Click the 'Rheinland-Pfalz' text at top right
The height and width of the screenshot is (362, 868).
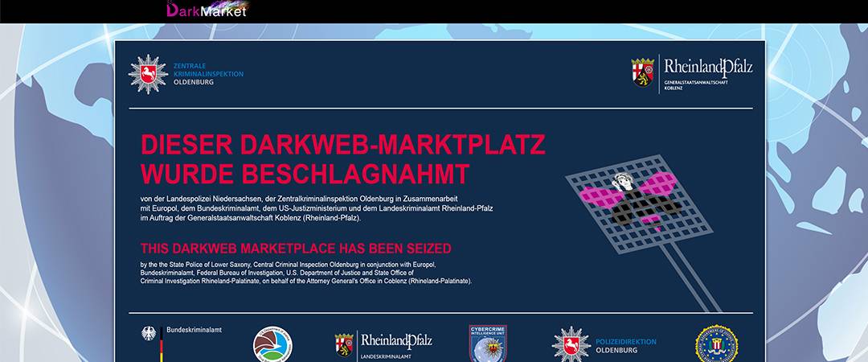[x=708, y=68]
